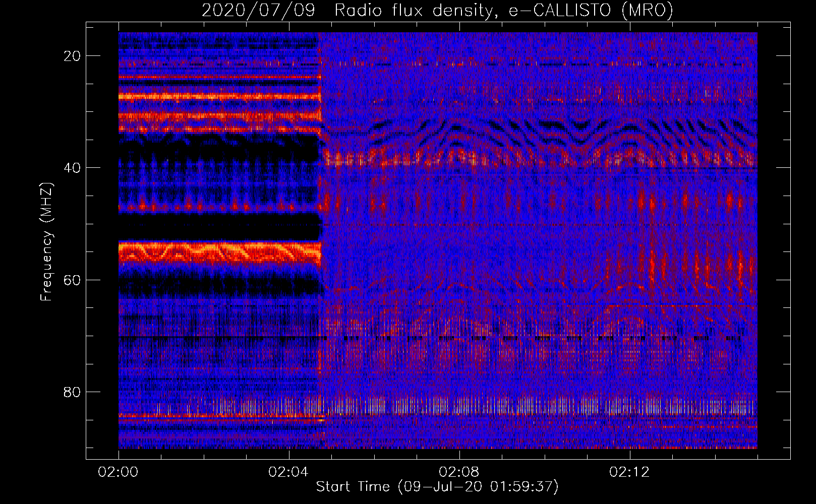Click the '80' frequency tick label
Screen dimensions: 816x504
click(x=72, y=392)
